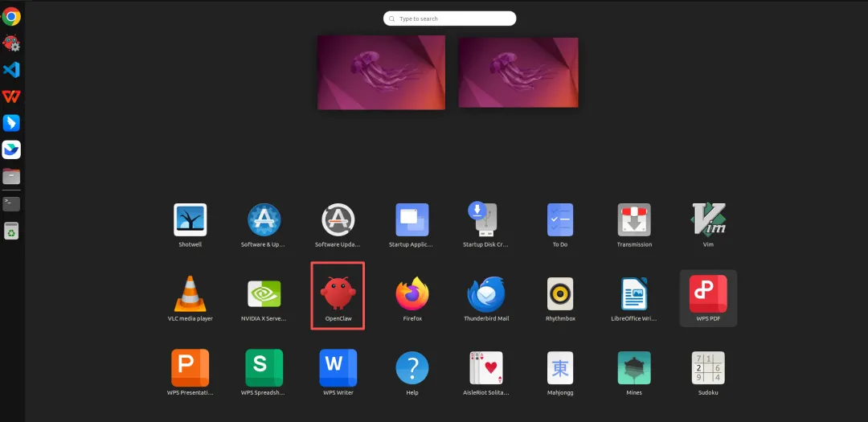Image resolution: width=868 pixels, height=422 pixels.
Task: Open Software & Updates
Action: [264, 220]
